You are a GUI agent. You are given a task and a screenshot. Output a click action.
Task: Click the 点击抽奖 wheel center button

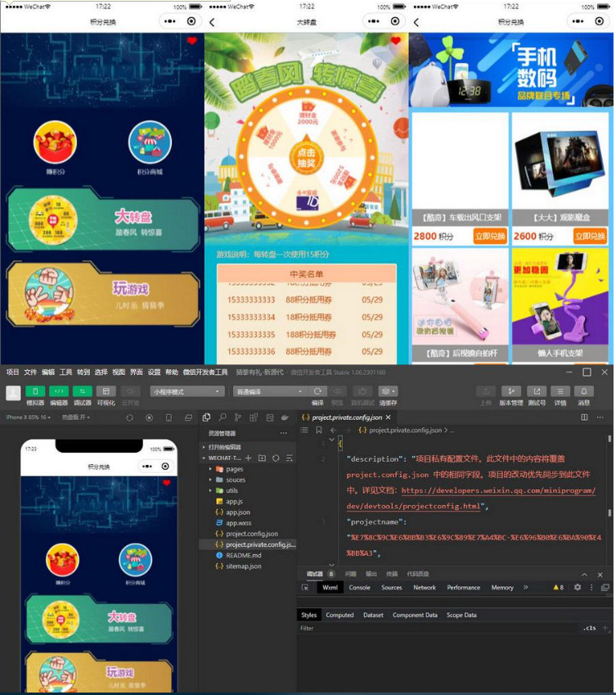click(x=306, y=156)
